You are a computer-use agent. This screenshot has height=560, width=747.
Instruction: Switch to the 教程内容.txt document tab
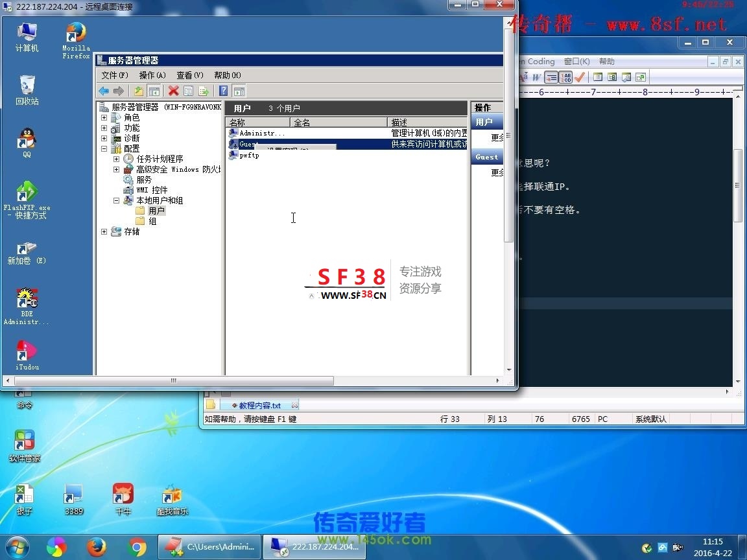pyautogui.click(x=259, y=405)
